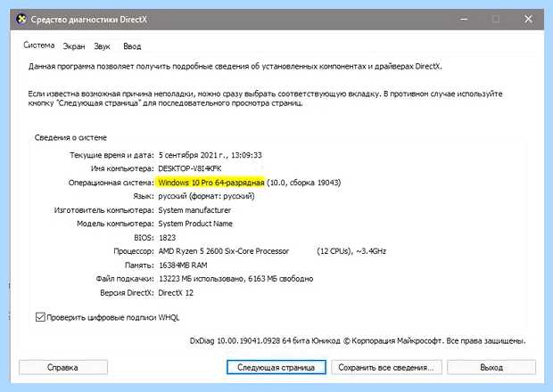Click DirectX 12 version value

(x=176, y=293)
